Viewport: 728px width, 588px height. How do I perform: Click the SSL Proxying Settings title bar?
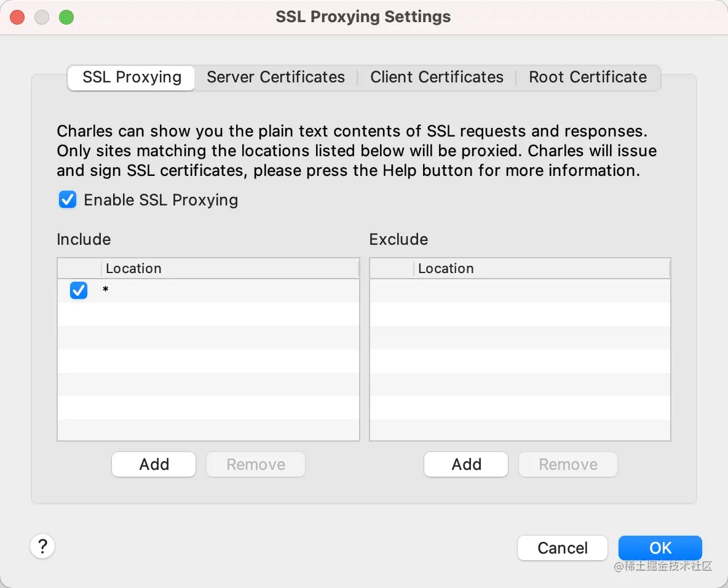pyautogui.click(x=363, y=17)
